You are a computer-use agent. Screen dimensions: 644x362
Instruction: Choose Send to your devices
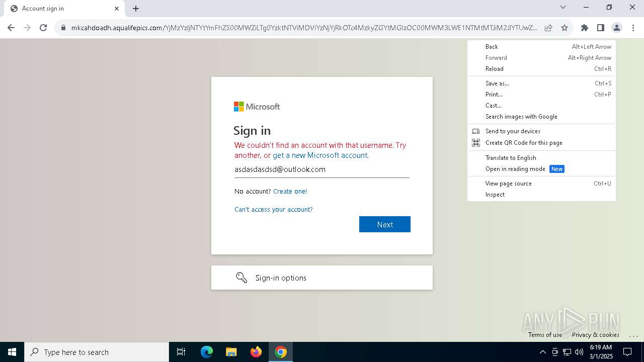click(x=541, y=131)
